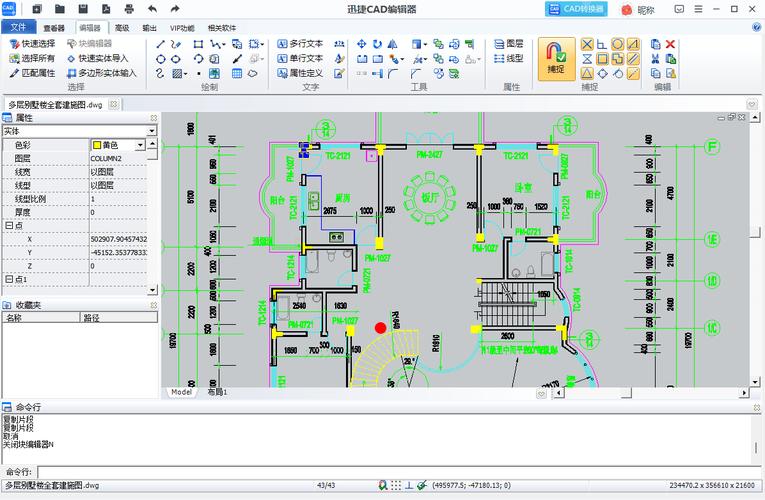The height and width of the screenshot is (500, 765).
Task: Select the Arc drawing tool
Action: pyautogui.click(x=198, y=59)
